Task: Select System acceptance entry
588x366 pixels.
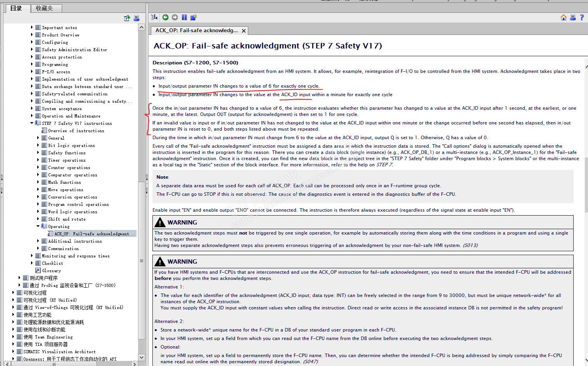Action: [62, 109]
